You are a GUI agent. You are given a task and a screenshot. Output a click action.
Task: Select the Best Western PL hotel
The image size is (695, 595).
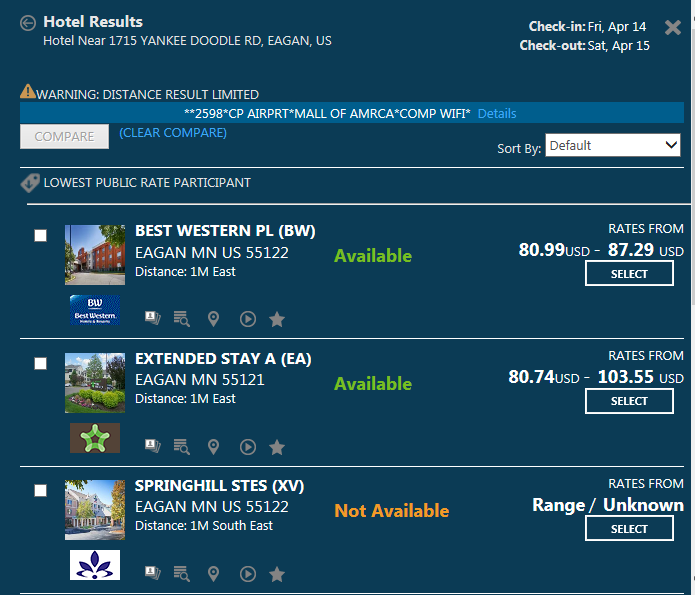[x=629, y=274]
